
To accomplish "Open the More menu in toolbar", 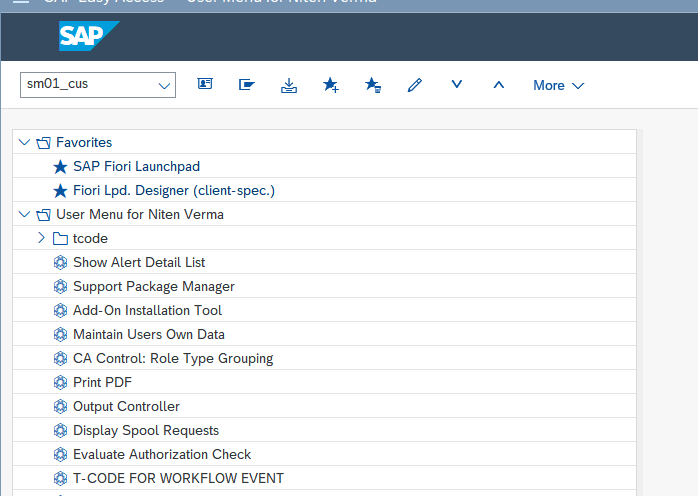I will point(558,85).
